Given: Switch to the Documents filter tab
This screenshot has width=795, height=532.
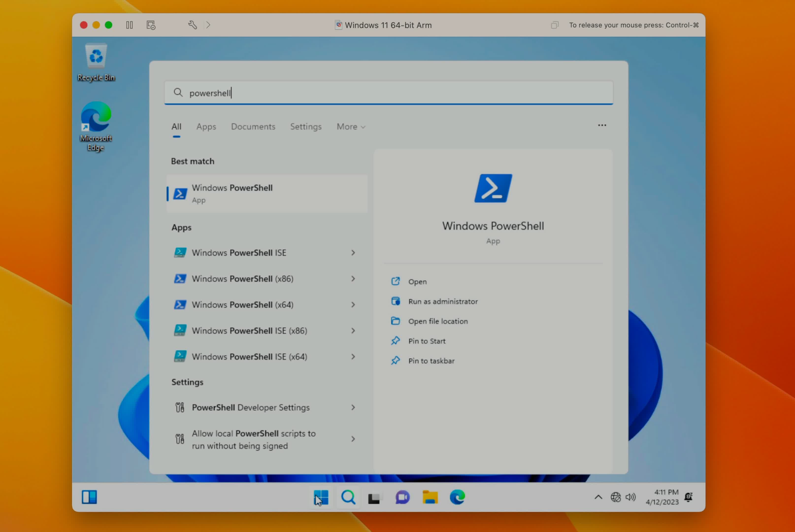Looking at the screenshot, I should [x=253, y=127].
